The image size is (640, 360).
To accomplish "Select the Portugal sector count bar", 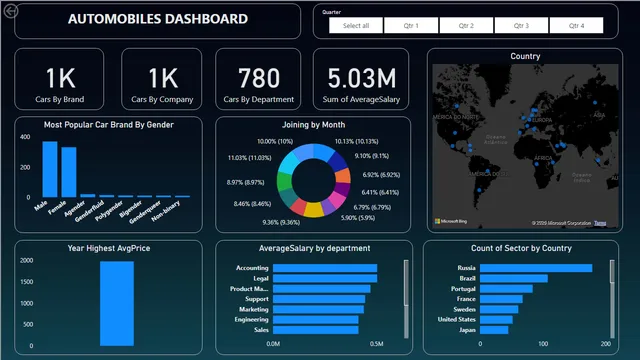I will [x=506, y=289].
